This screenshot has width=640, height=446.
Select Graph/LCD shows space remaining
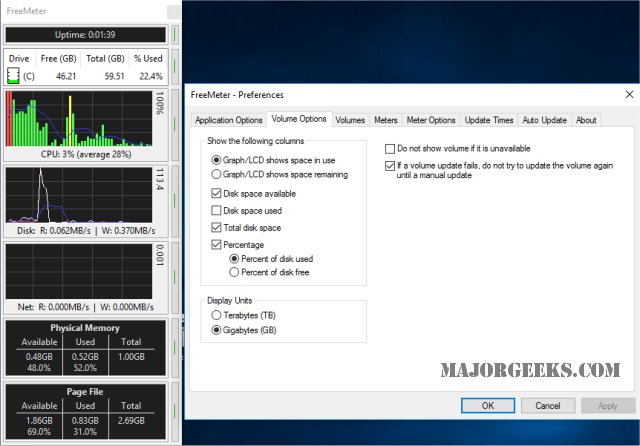[280, 174]
